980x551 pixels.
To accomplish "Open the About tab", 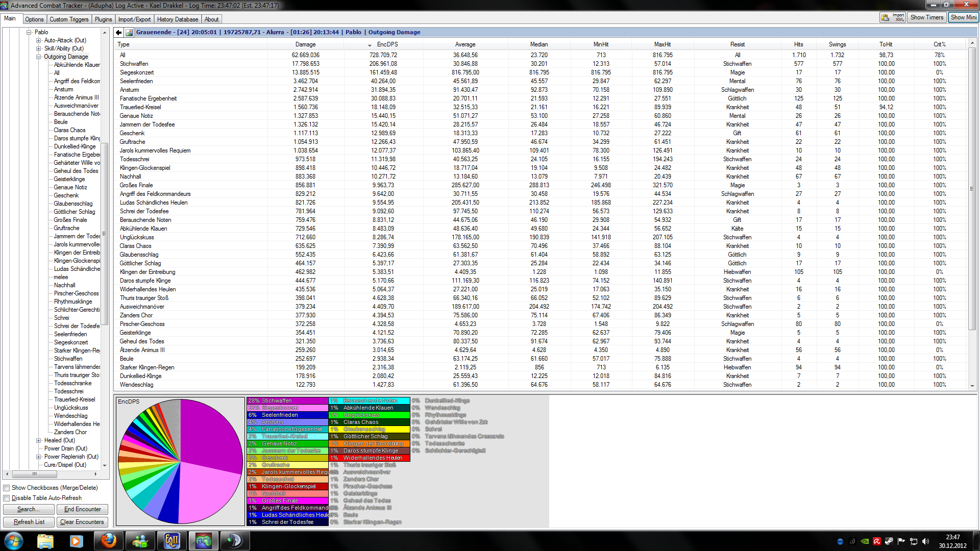I will [211, 19].
